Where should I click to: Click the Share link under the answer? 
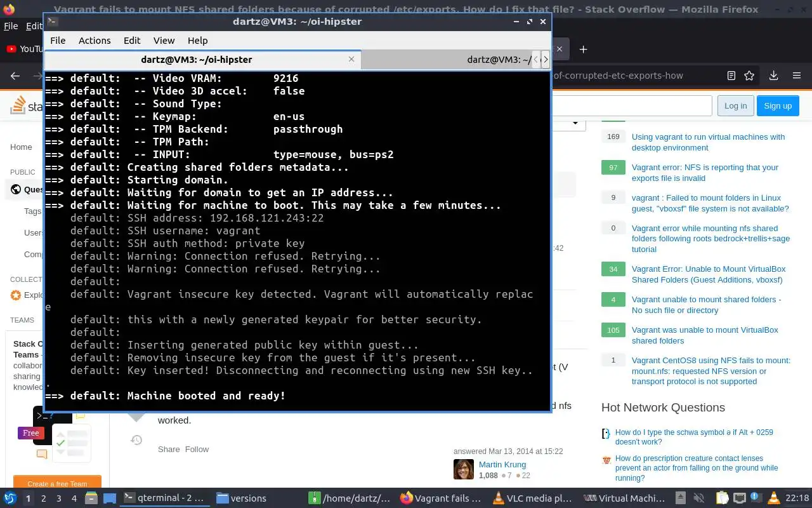(x=169, y=449)
